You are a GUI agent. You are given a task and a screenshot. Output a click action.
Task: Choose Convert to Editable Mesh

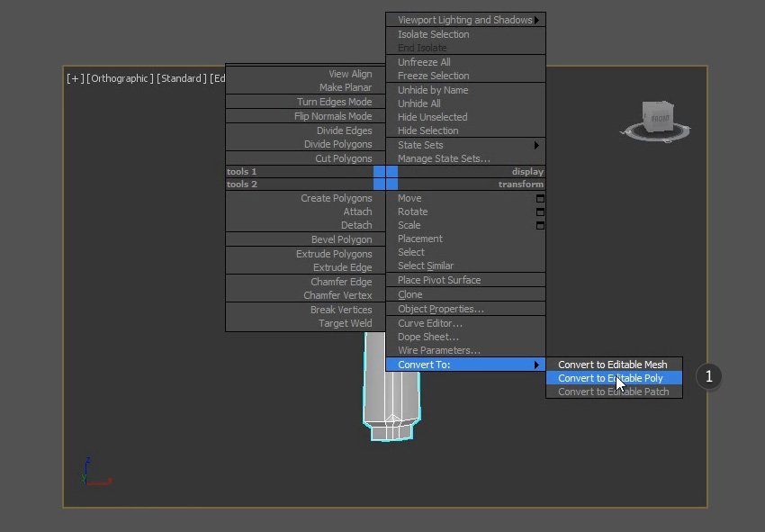click(612, 365)
